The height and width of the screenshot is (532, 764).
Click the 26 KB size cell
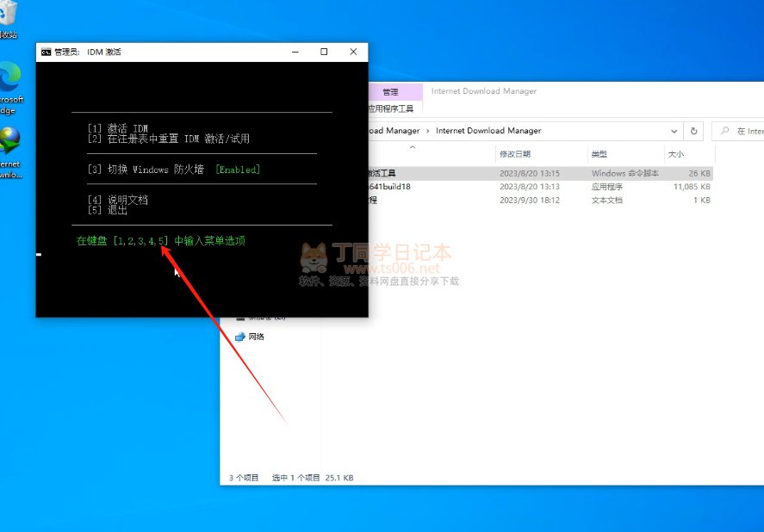click(x=699, y=173)
